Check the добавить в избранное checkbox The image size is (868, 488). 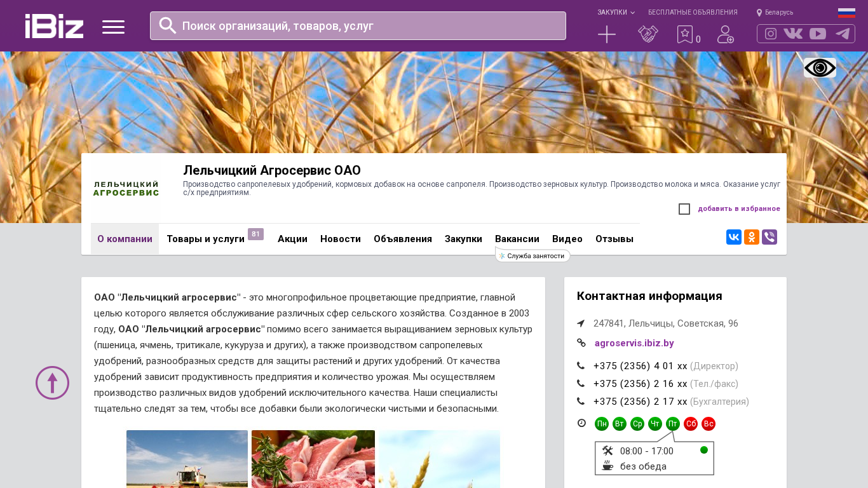pyautogui.click(x=684, y=209)
